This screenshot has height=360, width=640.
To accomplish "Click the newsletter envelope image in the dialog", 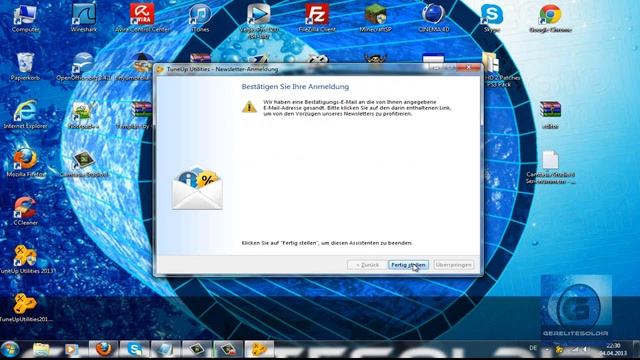I will 197,188.
